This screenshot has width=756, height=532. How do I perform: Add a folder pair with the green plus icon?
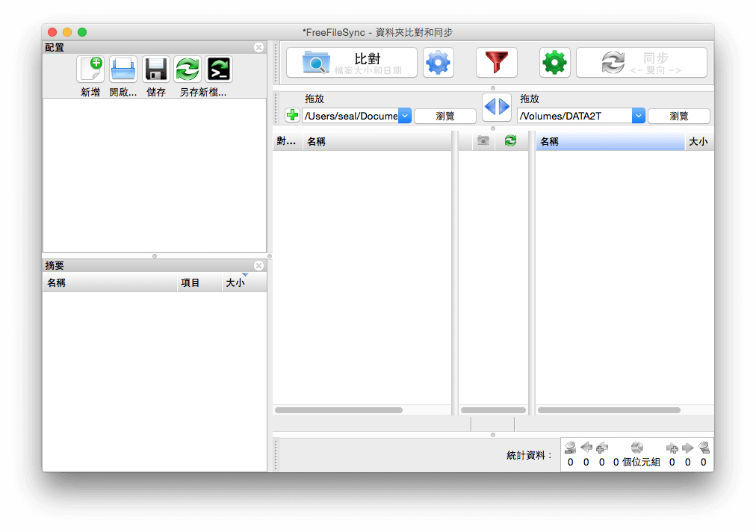click(291, 115)
